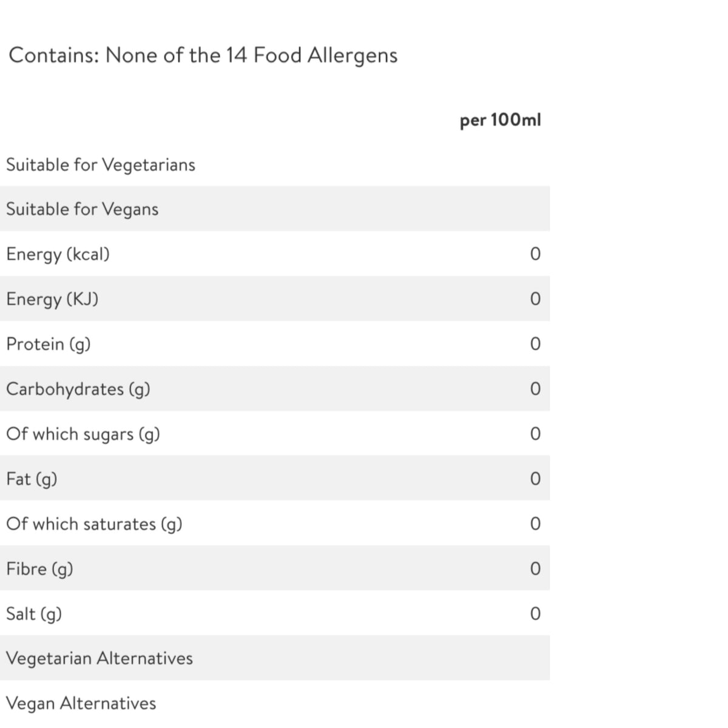Click the Energy (KJ) label
The height and width of the screenshot is (728, 728).
(52, 299)
